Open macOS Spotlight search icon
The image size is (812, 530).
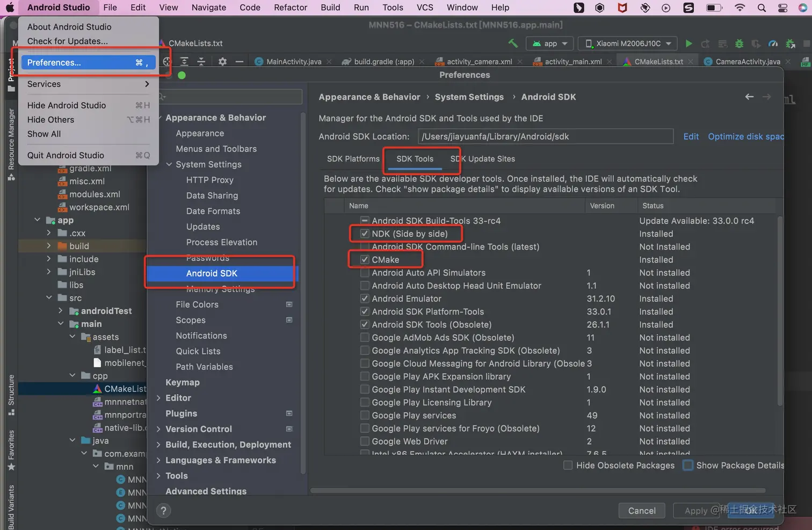pos(762,8)
